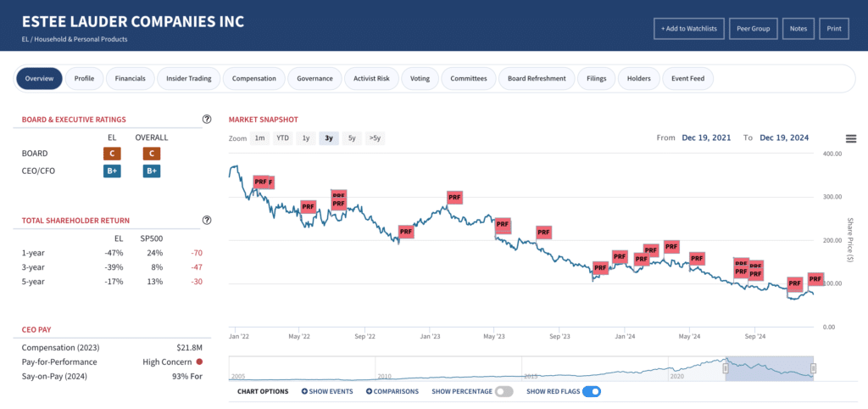Go to Filings tab
Image resolution: width=868 pixels, height=409 pixels.
[x=596, y=78]
